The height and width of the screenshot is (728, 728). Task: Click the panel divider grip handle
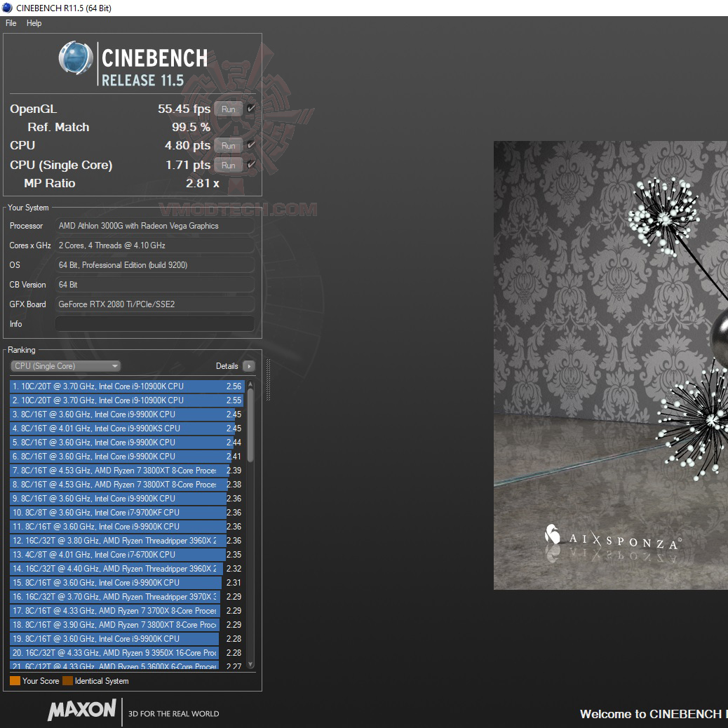(268, 379)
